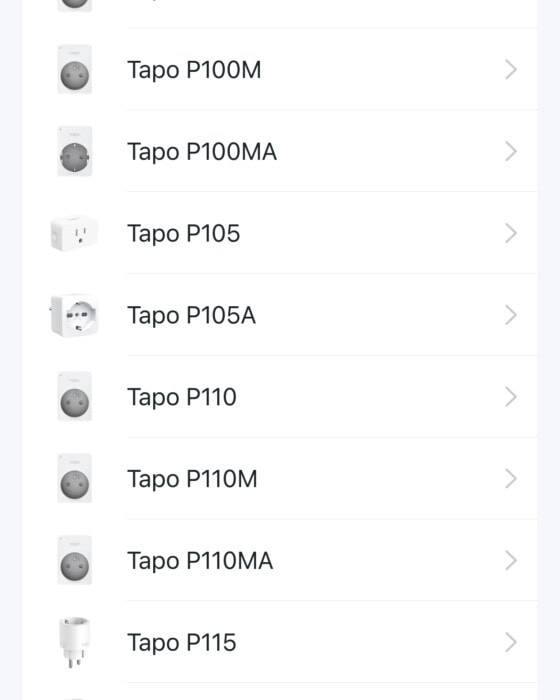560x700 pixels.
Task: Open chevron next to Tapo P110
Action: pyautogui.click(x=511, y=397)
